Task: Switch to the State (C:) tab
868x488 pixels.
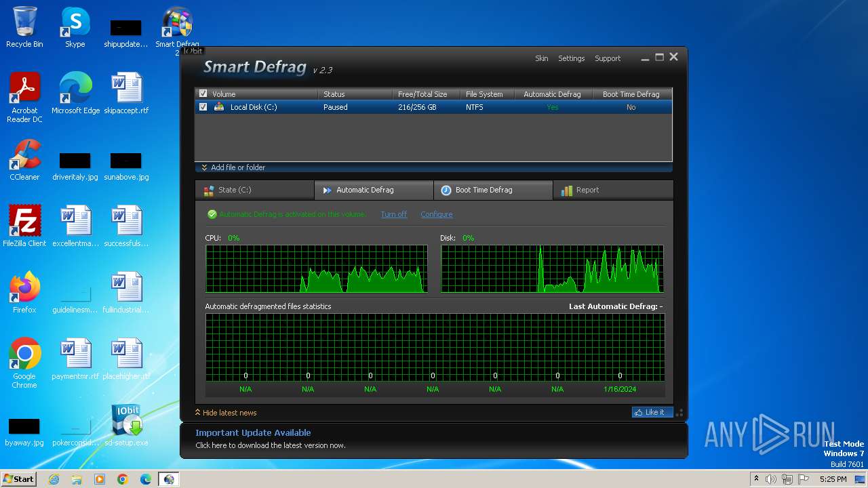Action: point(254,190)
